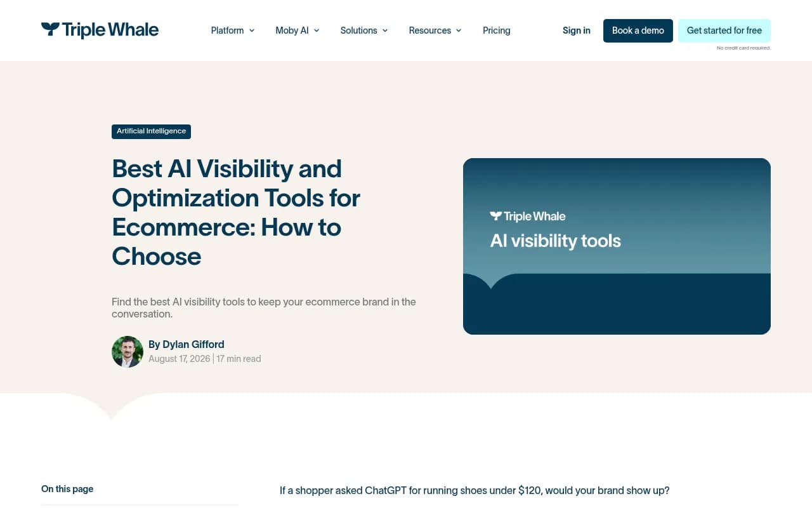Open the Resources dropdown chevron
This screenshot has width=812, height=508.
459,30
